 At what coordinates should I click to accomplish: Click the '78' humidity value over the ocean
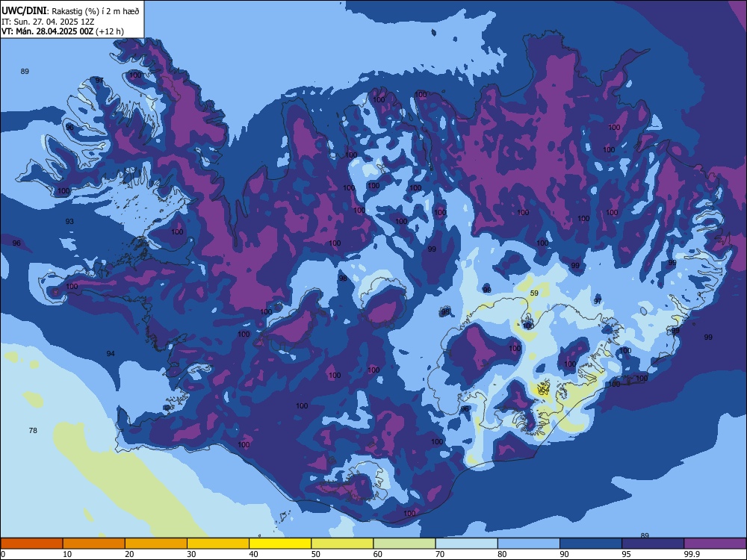pos(33,431)
